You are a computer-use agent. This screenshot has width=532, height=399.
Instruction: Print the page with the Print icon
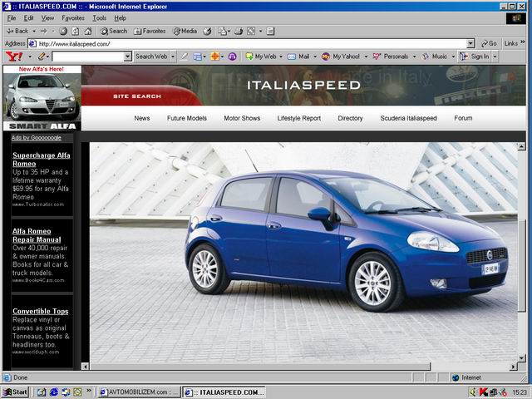(x=239, y=32)
